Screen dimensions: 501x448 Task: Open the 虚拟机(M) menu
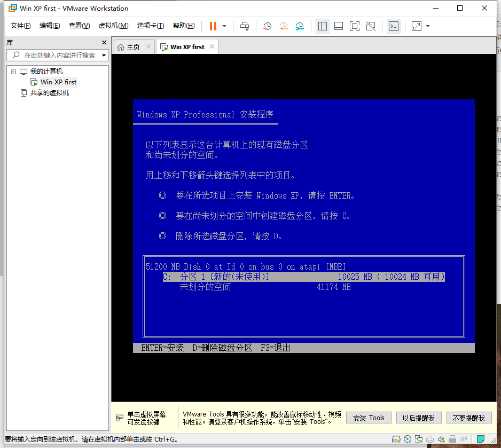pyautogui.click(x=113, y=26)
